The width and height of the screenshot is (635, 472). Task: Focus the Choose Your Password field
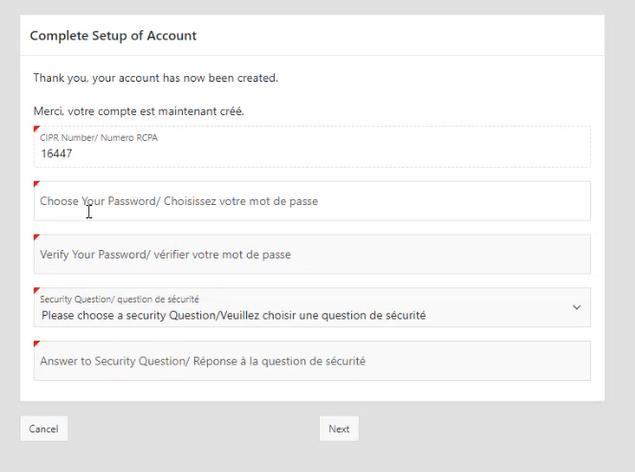tap(311, 201)
